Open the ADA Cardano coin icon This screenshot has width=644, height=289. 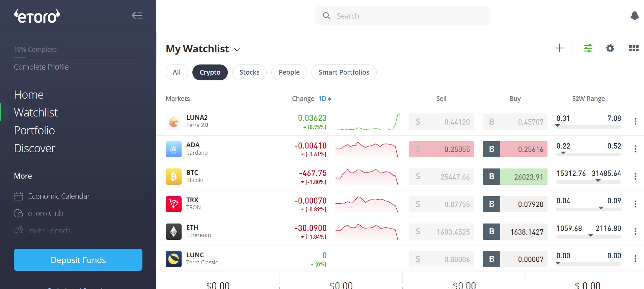[173, 149]
